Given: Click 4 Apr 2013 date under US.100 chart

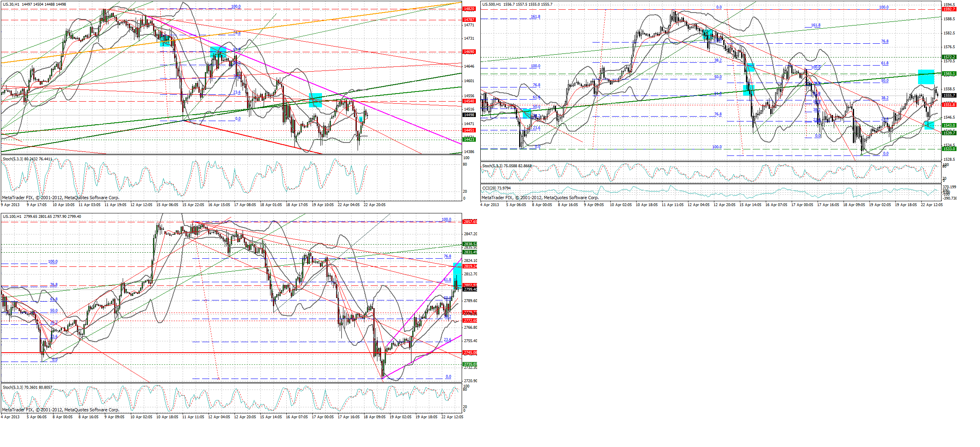Looking at the screenshot, I should 10,417.
